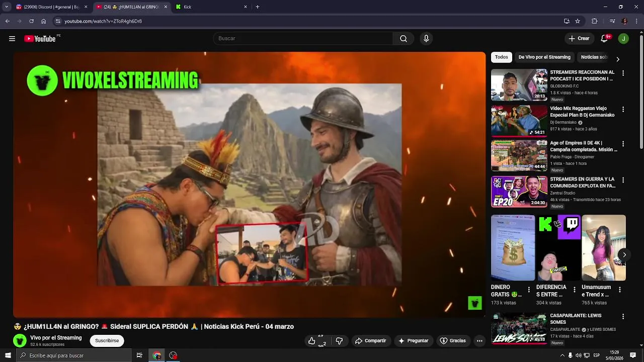Go to the YouTube home logo
The width and height of the screenshot is (644, 362).
[x=40, y=39]
